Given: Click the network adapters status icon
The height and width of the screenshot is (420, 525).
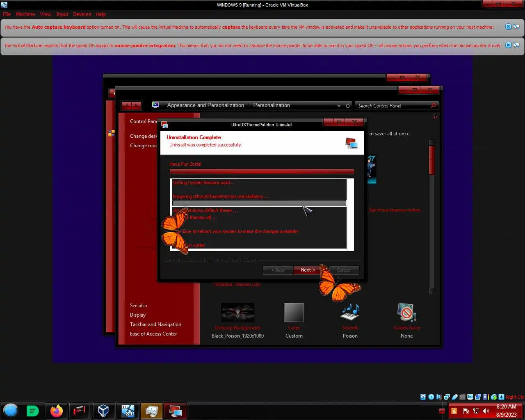Looking at the screenshot, I should coord(447,397).
